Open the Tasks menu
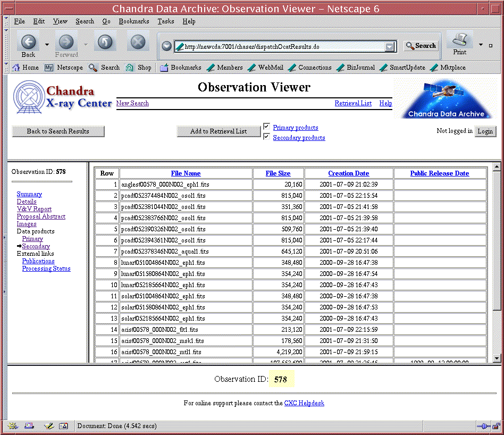This screenshot has width=504, height=435. tap(165, 21)
